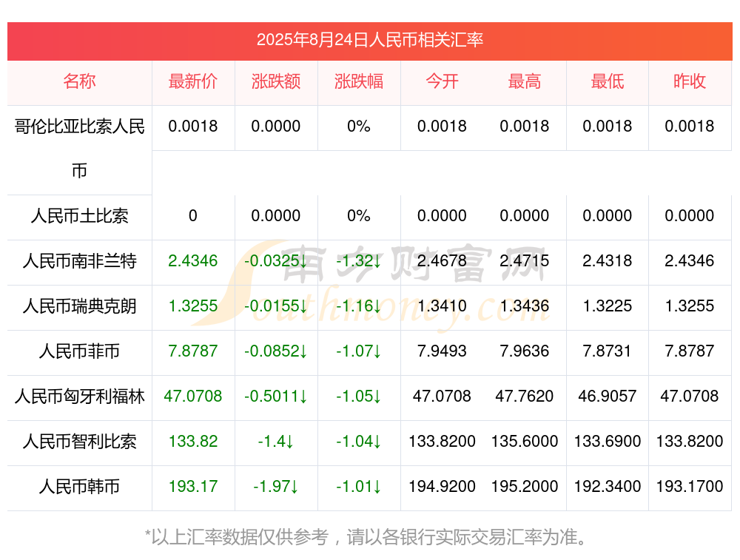This screenshot has width=740, height=560.
Task: Click the title 2025年8月24日人民币相关汇率
Action: pos(369,40)
